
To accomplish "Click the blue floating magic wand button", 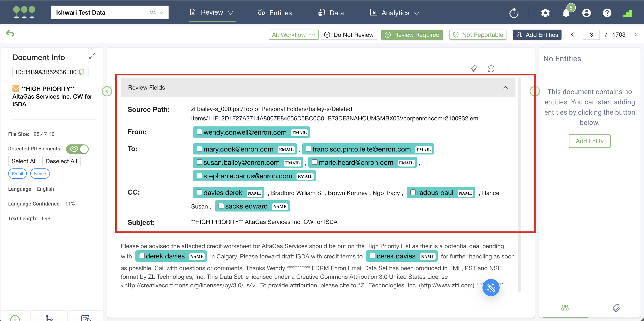I will 491,288.
